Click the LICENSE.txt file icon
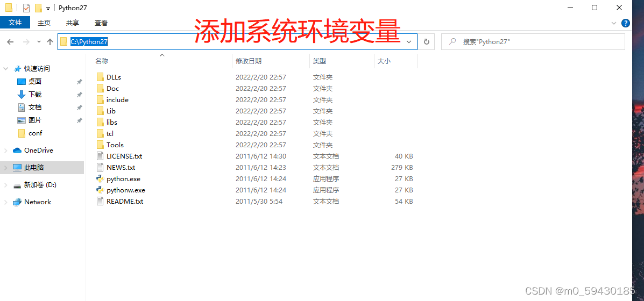 [x=100, y=156]
